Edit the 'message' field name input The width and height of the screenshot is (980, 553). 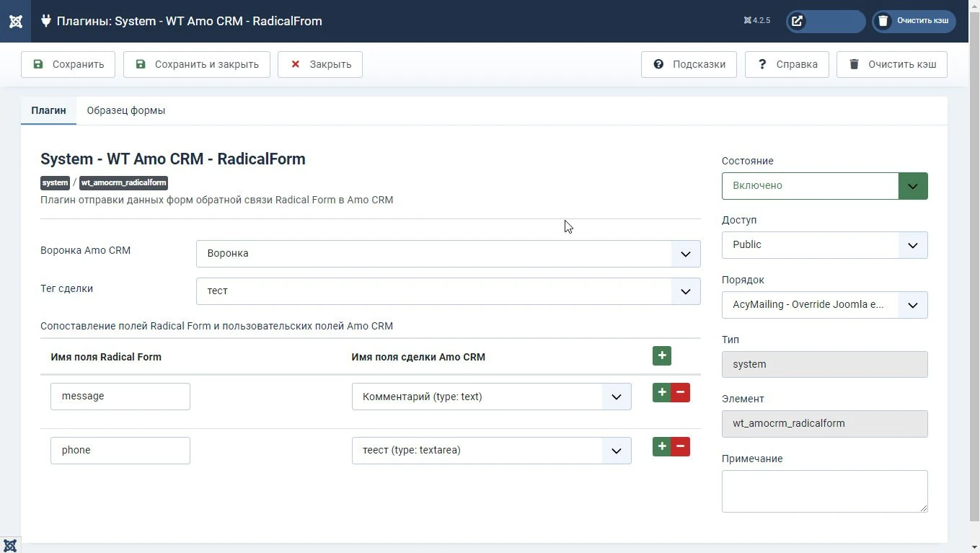pos(120,397)
